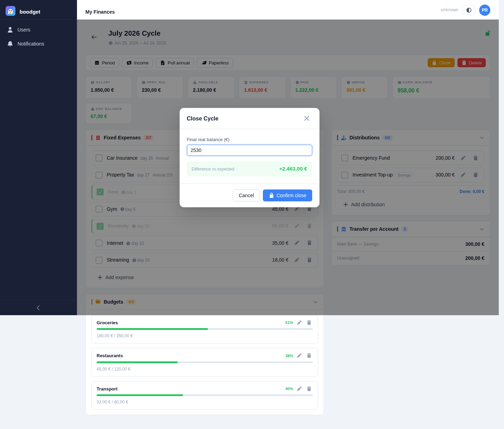Screen dimensions: 504x429
Task: Edit the Investment Top-up distribution
Action: pyautogui.click(x=463, y=175)
